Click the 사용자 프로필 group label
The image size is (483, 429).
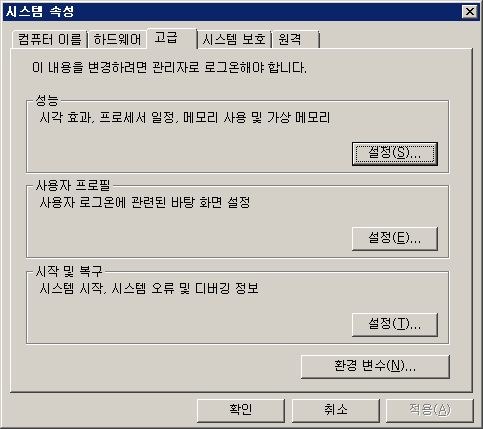pos(73,185)
